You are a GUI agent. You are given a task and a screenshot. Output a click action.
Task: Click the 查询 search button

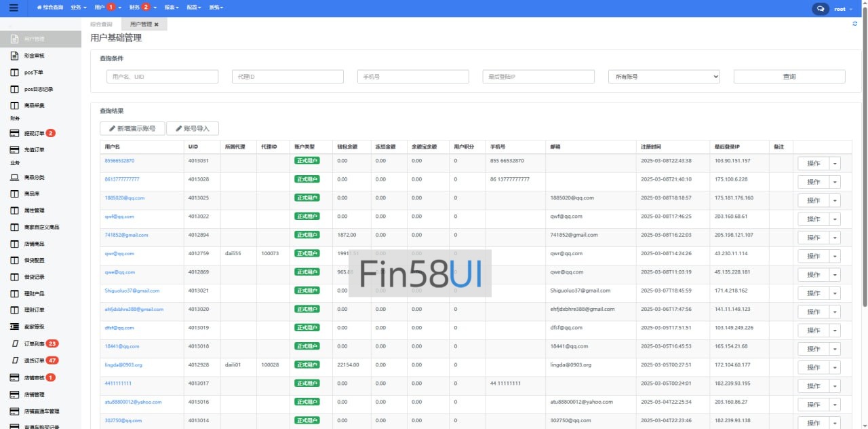click(x=789, y=77)
